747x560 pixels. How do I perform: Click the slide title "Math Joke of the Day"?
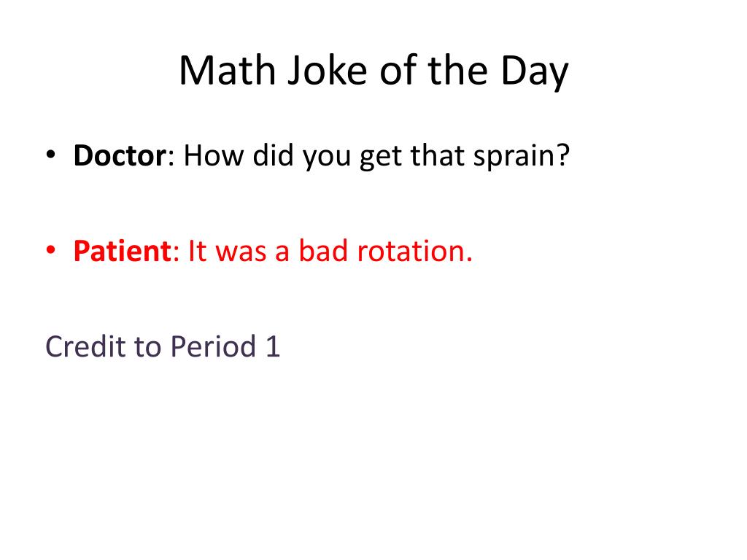point(373,71)
